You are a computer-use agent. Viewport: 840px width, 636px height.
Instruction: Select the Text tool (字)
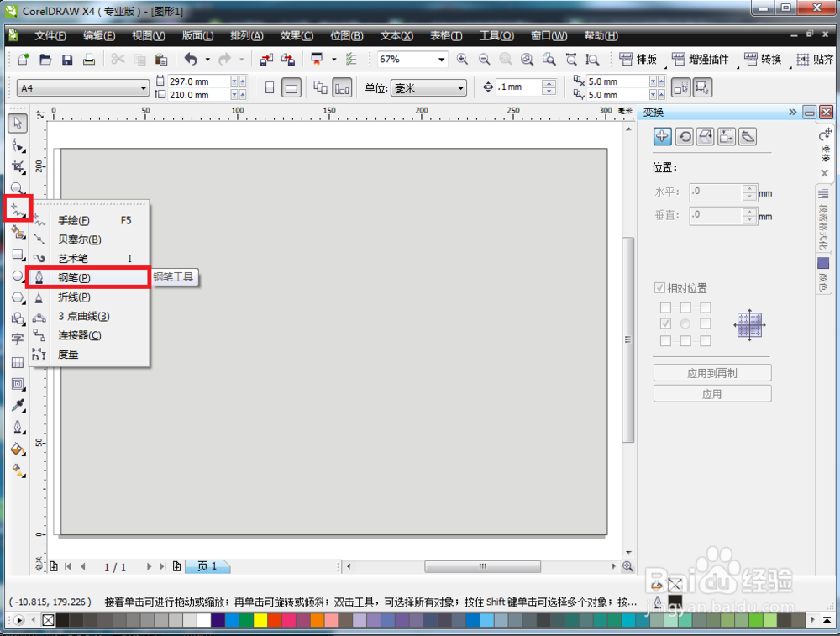tap(18, 339)
